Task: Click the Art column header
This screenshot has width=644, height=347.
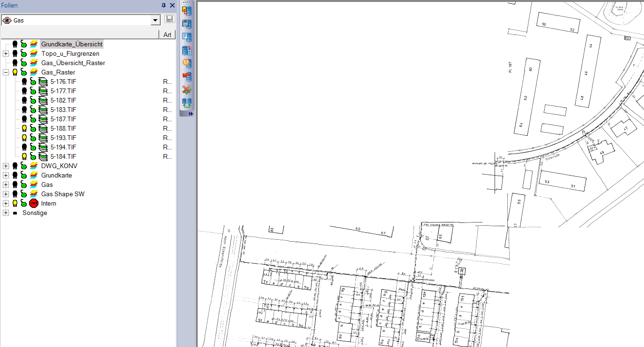Action: pyautogui.click(x=168, y=35)
